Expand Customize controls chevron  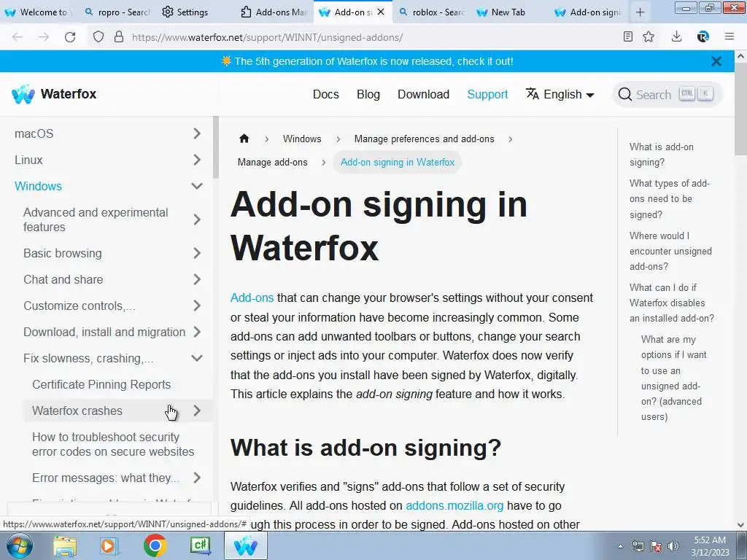point(197,306)
